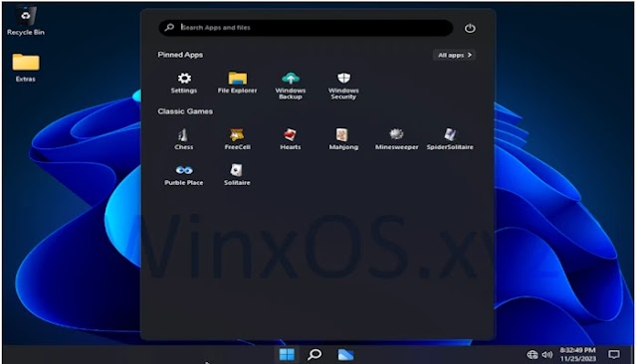
Task: Launch Purble Place
Action: [x=183, y=175]
